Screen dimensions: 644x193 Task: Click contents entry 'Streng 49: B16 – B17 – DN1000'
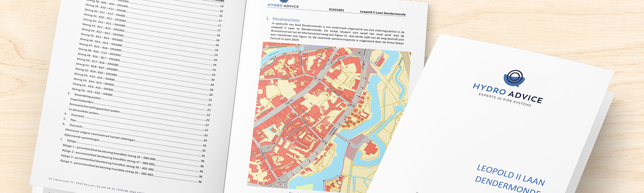[x=98, y=57]
